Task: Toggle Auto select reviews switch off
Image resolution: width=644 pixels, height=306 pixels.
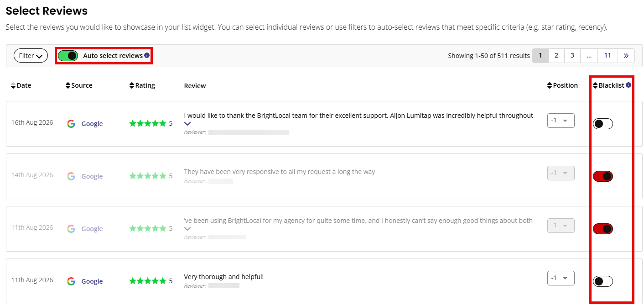Action: (x=68, y=56)
